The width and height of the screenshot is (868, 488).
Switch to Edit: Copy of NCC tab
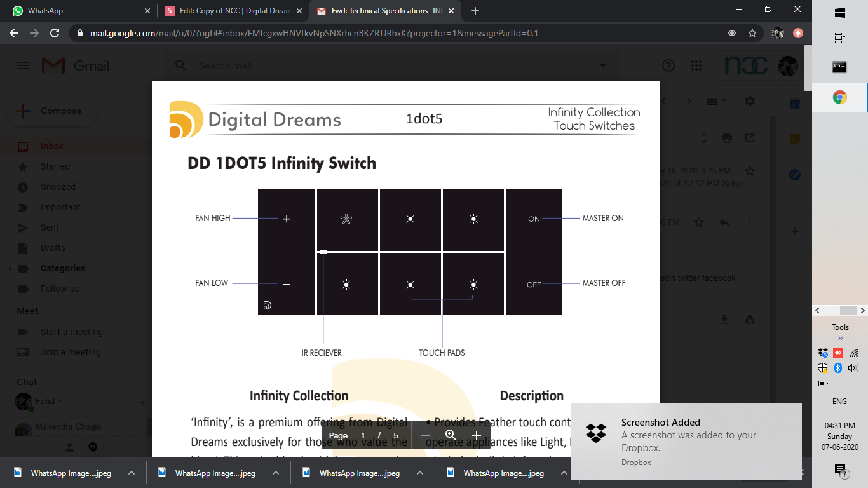(233, 11)
